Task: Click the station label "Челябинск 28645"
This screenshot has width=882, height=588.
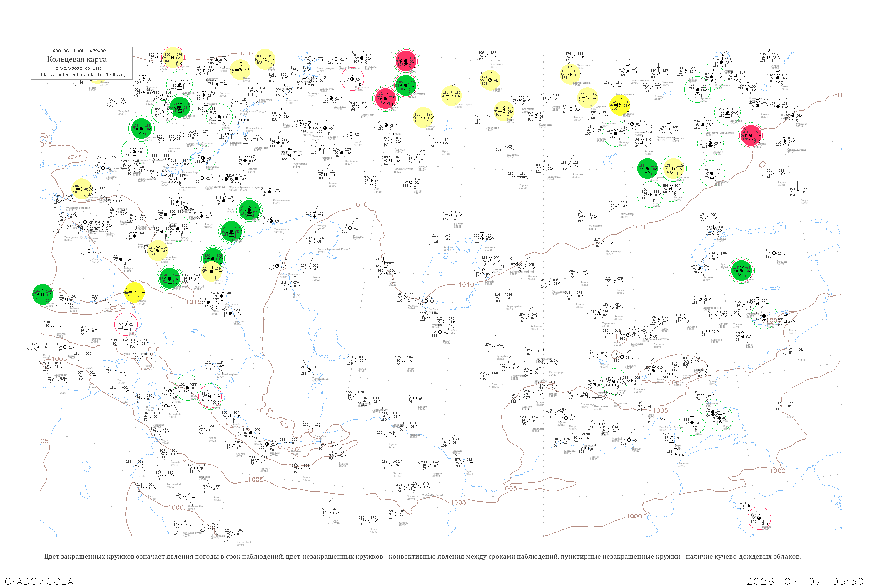Action: (x=496, y=66)
